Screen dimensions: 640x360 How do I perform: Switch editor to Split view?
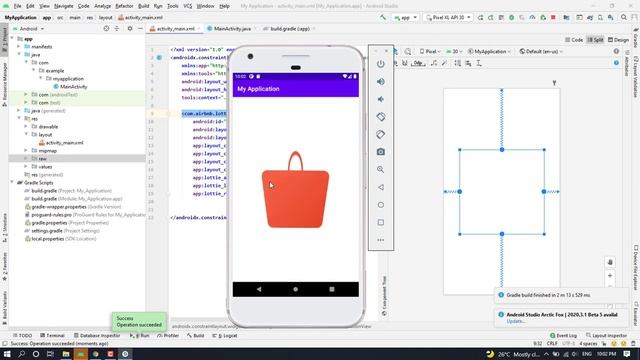coord(595,40)
